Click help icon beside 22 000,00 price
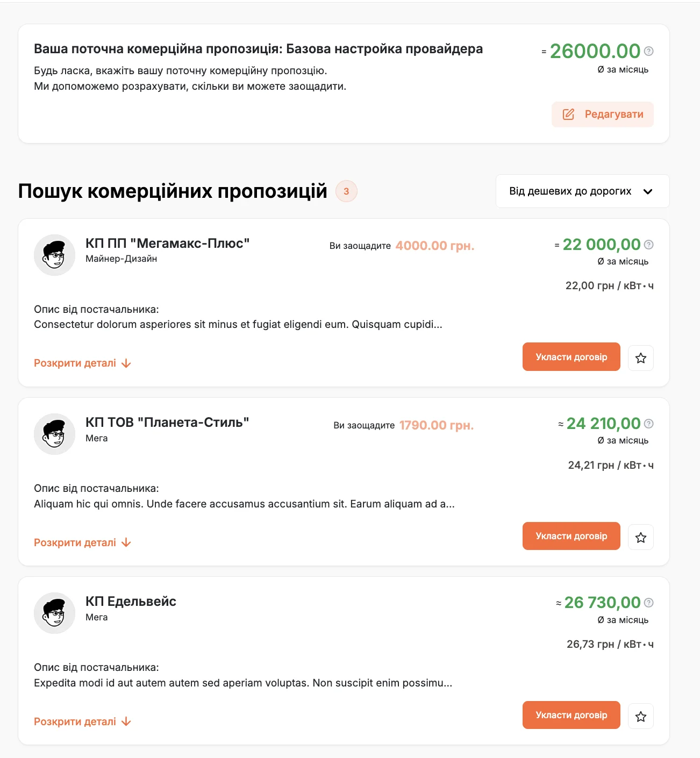Viewport: 700px width, 758px height. (649, 245)
